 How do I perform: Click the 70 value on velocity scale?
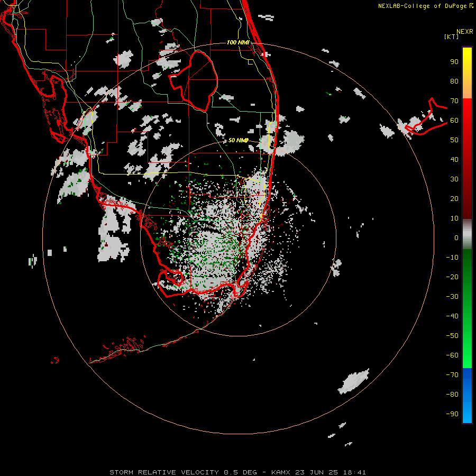click(x=454, y=101)
